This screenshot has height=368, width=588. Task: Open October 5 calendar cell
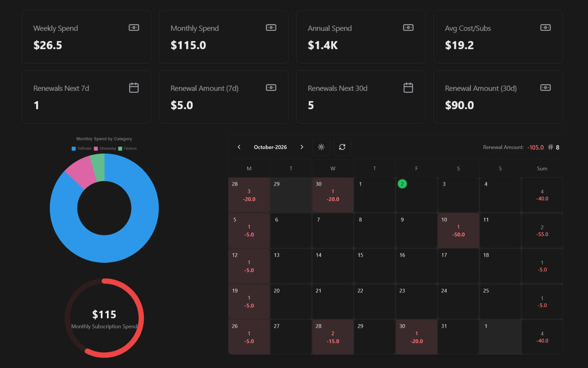tap(249, 230)
